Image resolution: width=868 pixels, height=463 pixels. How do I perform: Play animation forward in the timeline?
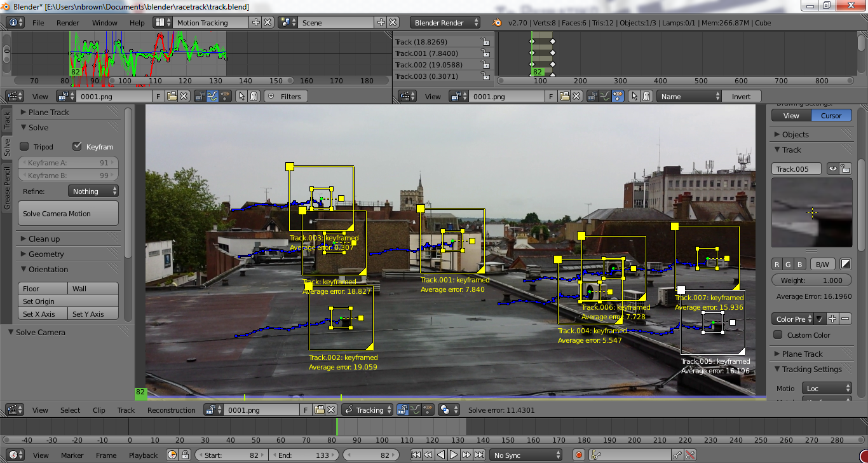coord(454,455)
